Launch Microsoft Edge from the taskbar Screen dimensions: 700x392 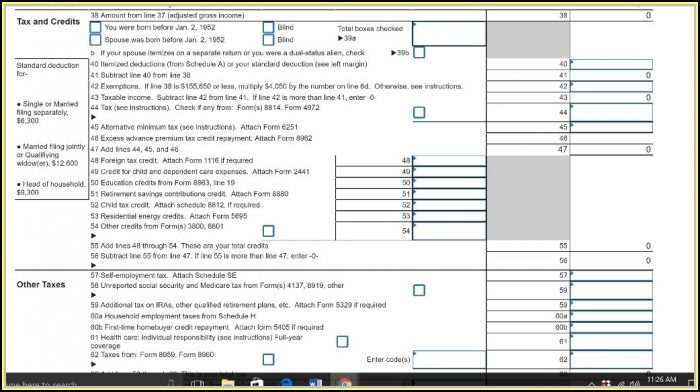(x=287, y=383)
